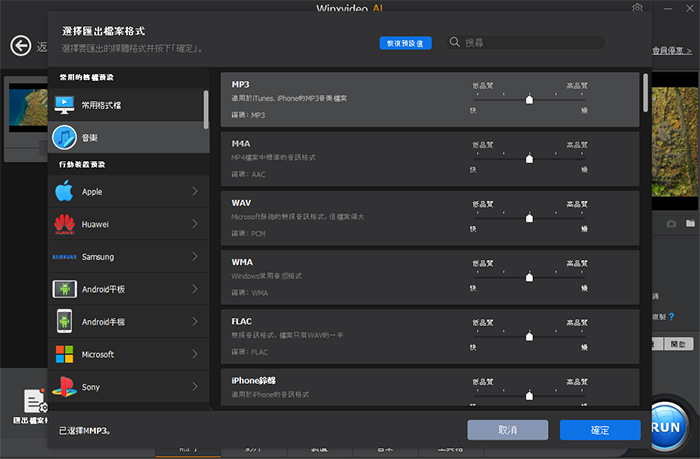Click the format search input field

click(x=525, y=42)
